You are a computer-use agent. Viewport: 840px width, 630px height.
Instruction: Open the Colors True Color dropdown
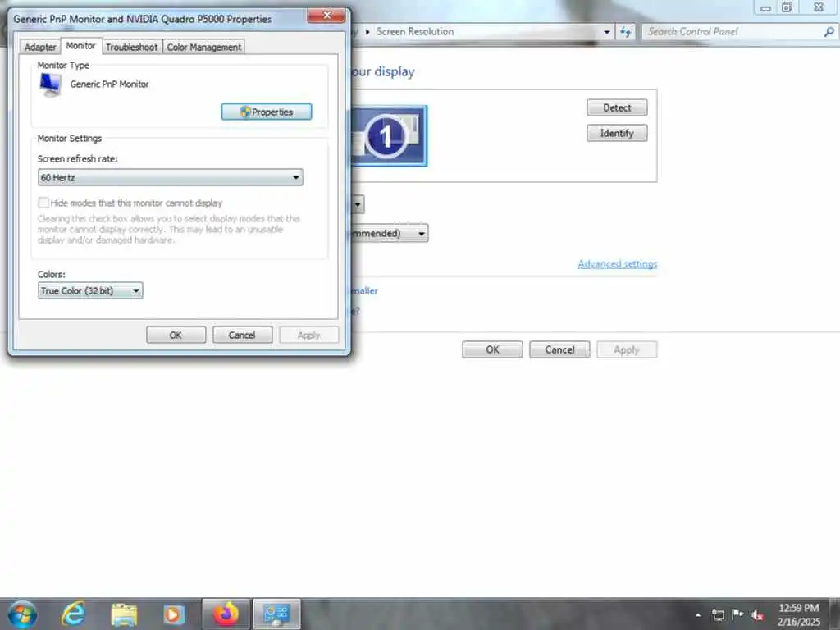pos(90,291)
